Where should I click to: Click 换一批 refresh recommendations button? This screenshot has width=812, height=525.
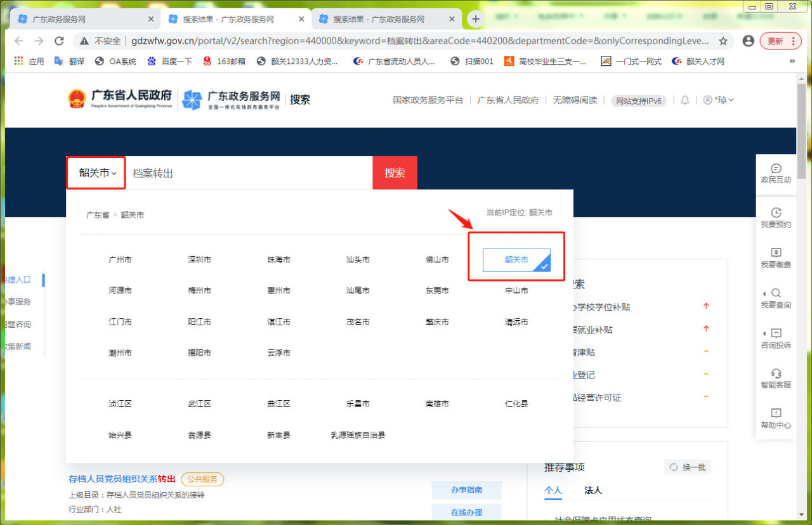687,467
